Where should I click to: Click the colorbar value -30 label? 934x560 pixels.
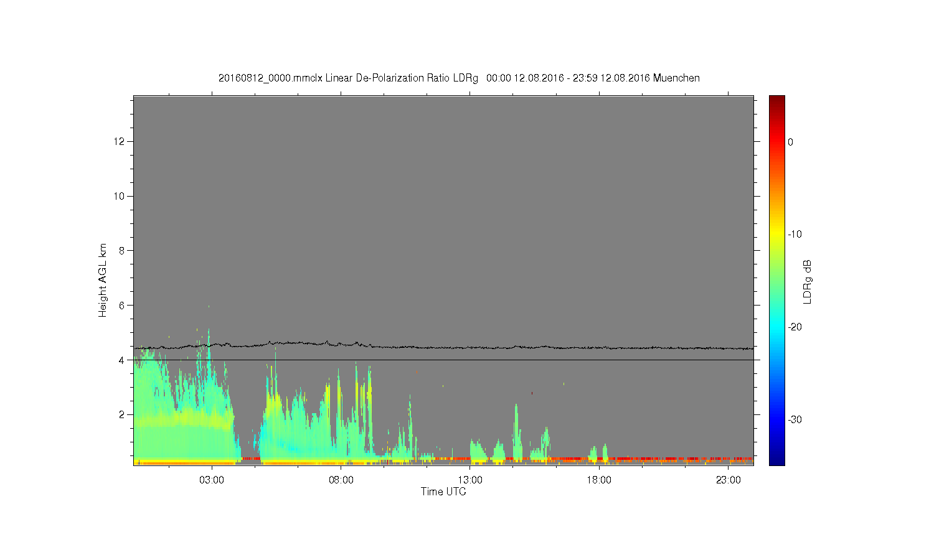795,420
